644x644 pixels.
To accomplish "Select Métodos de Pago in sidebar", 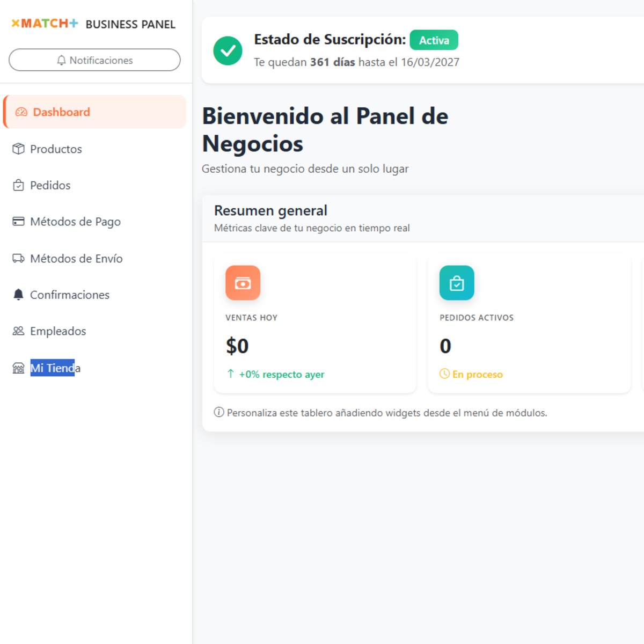I will click(x=75, y=222).
